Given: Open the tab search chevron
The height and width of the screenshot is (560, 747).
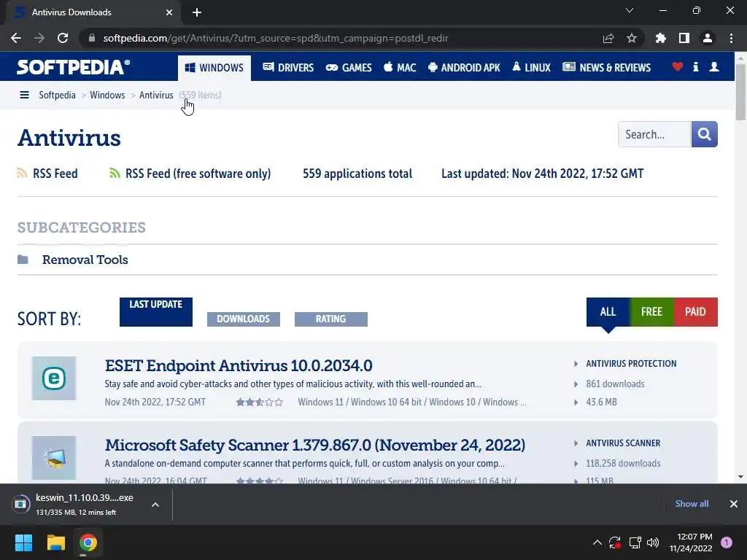Looking at the screenshot, I should pyautogui.click(x=630, y=10).
